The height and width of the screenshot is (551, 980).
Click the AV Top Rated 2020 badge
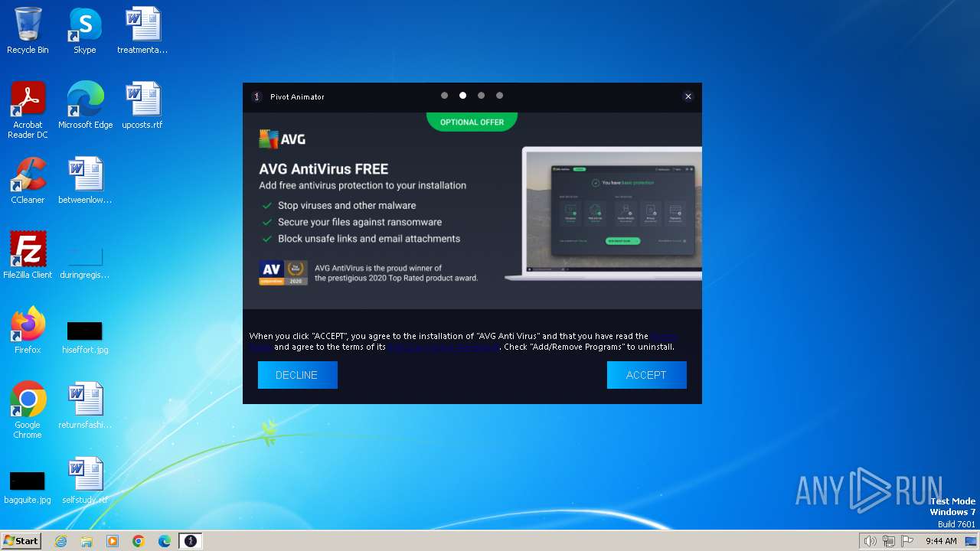(283, 273)
